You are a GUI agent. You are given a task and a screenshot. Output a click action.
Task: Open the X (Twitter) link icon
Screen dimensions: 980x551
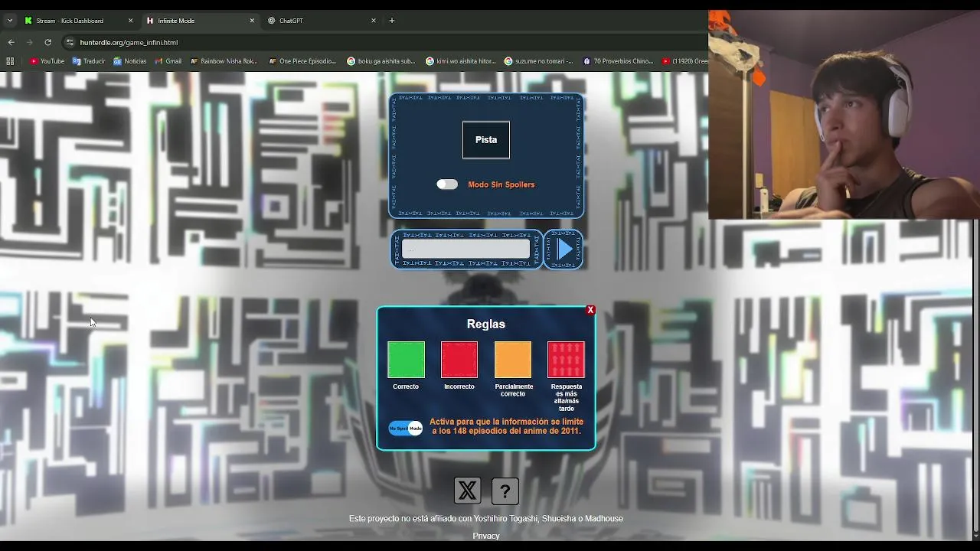(x=467, y=491)
